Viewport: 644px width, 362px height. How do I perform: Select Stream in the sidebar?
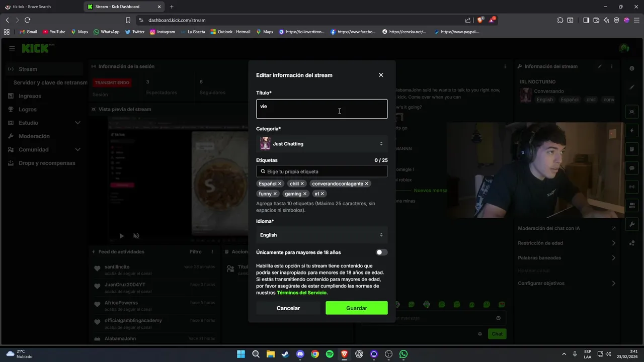pos(44,69)
